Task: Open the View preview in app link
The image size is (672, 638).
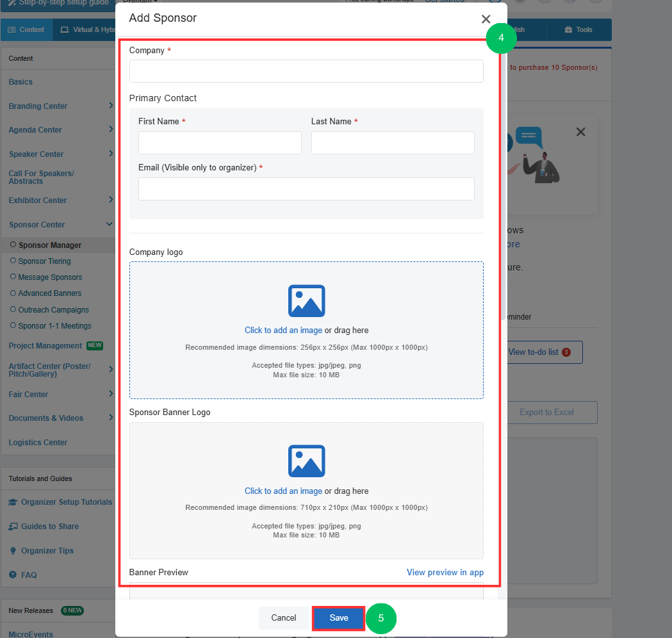Action: click(445, 573)
